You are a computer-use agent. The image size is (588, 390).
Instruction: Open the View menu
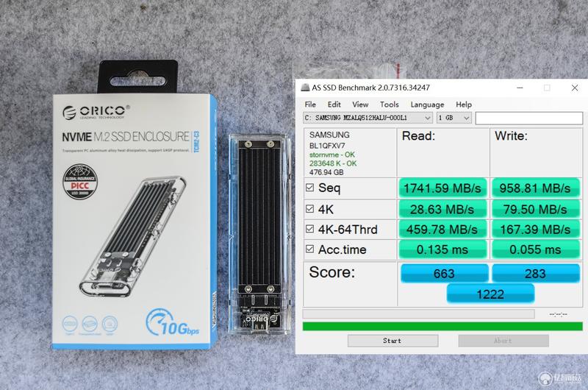[x=360, y=104]
